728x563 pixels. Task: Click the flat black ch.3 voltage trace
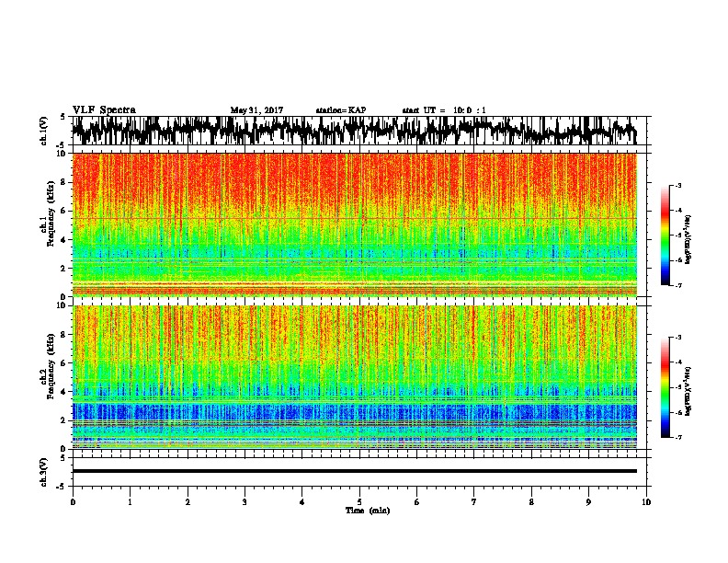tap(355, 471)
